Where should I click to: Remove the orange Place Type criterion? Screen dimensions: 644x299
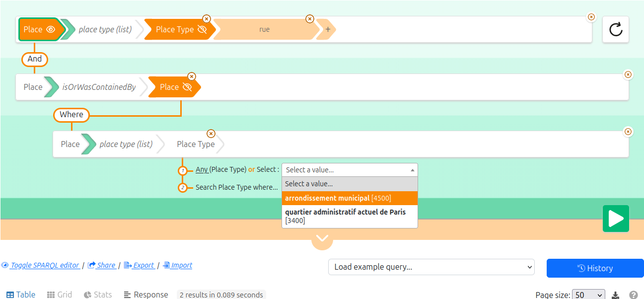tap(207, 19)
